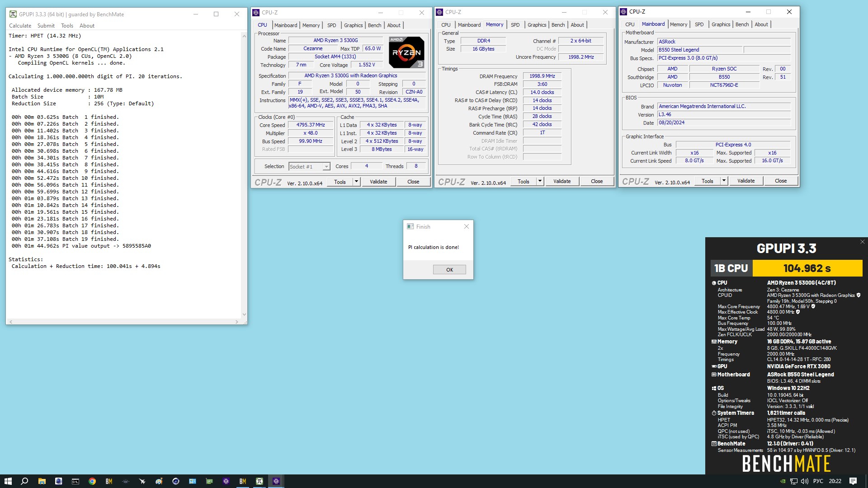Open the Socket #1 selection combo box
868x488 pixels.
(309, 166)
